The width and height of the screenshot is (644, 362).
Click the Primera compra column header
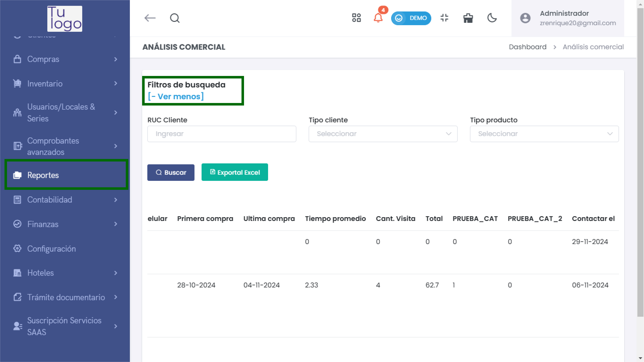pyautogui.click(x=205, y=218)
